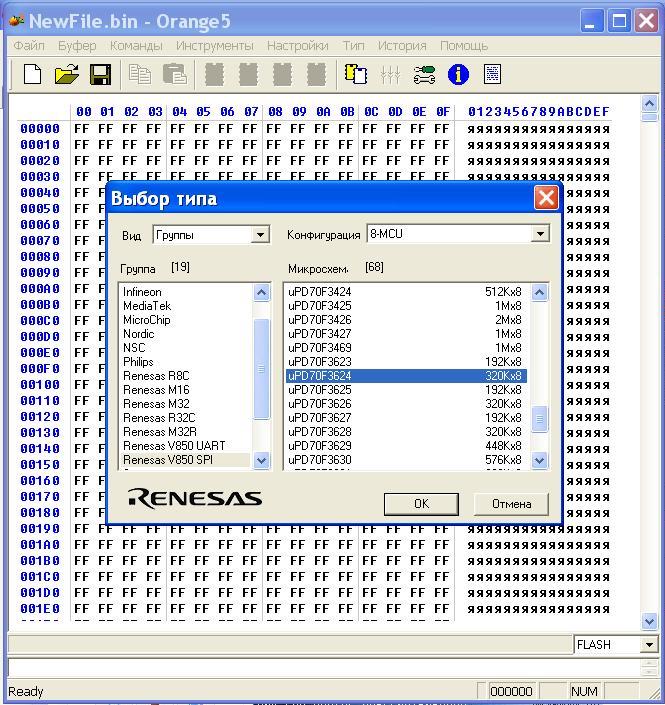Select chip uPD70F3424 512Kx8
This screenshot has height=705, width=665.
point(406,292)
